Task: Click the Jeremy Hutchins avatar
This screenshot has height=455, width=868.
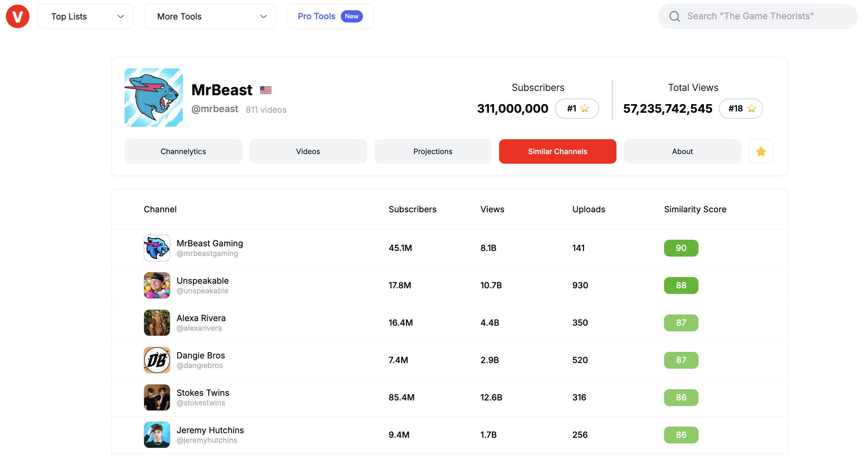Action: 157,435
